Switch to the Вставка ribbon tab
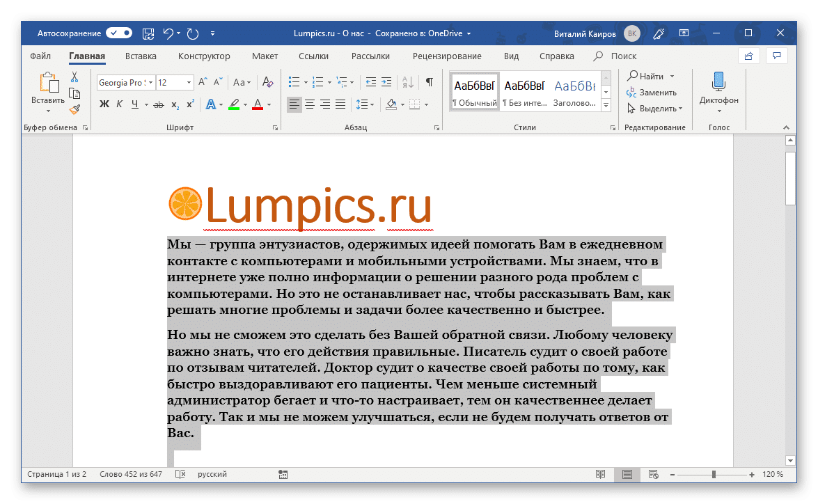Screen dimensions: 818x504 click(x=141, y=56)
